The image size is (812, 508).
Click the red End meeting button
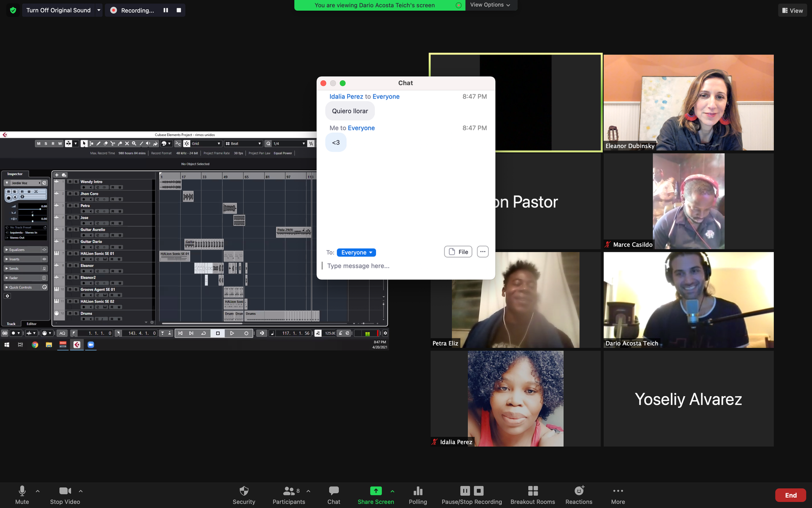790,495
